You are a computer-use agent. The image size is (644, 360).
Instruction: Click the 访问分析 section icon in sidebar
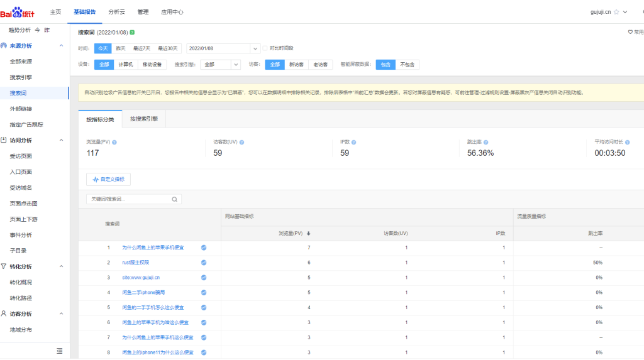[x=4, y=140]
